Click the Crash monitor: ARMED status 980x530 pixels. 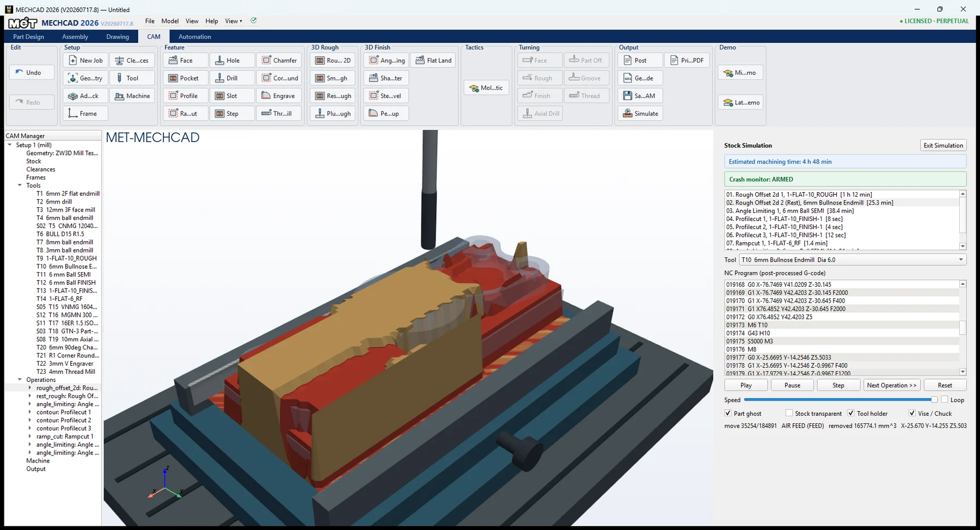click(846, 179)
